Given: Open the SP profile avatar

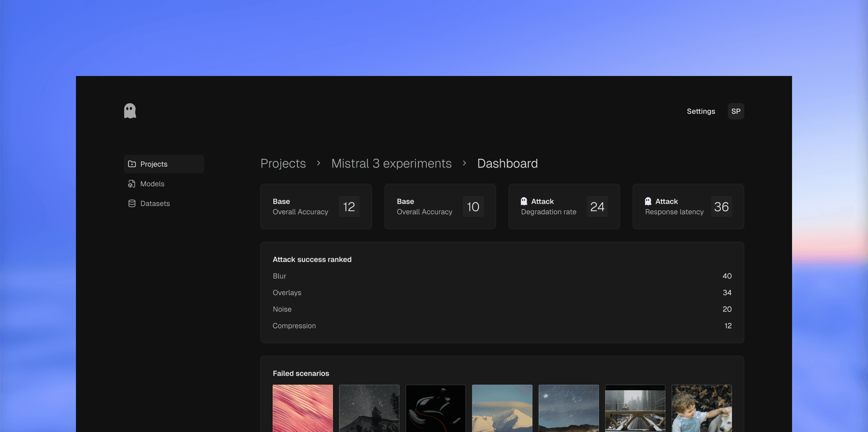Looking at the screenshot, I should (736, 111).
